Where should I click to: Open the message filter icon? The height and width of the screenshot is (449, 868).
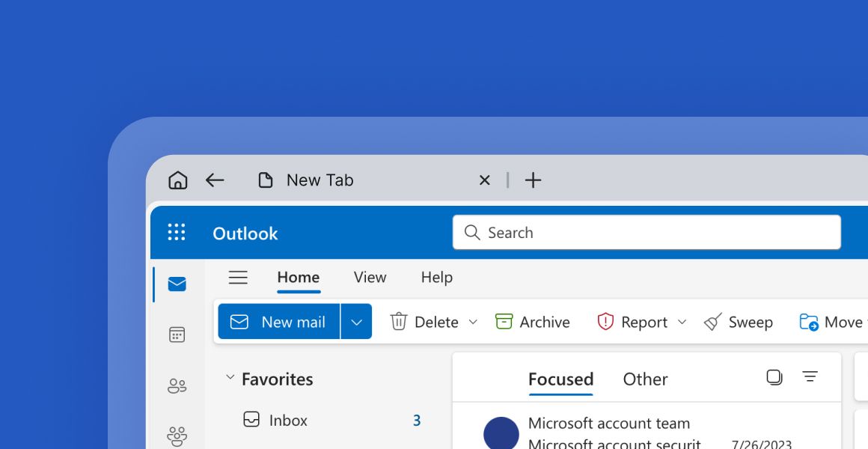pyautogui.click(x=810, y=376)
